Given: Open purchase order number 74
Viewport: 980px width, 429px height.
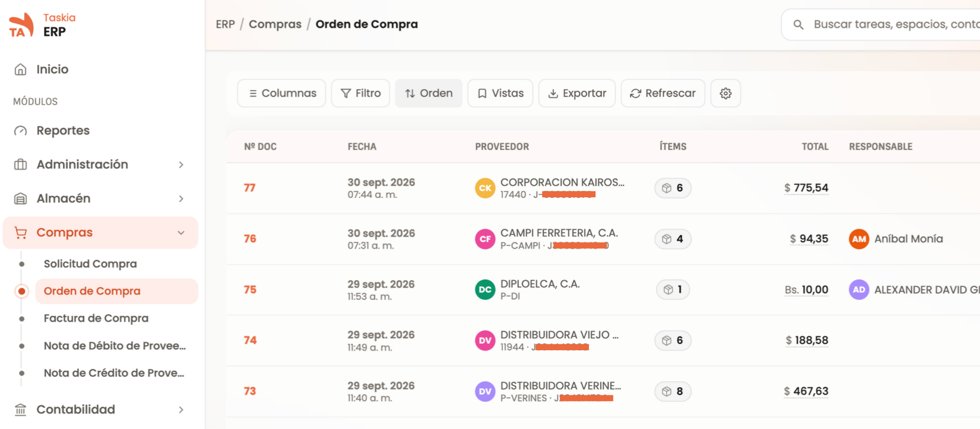Looking at the screenshot, I should point(250,340).
